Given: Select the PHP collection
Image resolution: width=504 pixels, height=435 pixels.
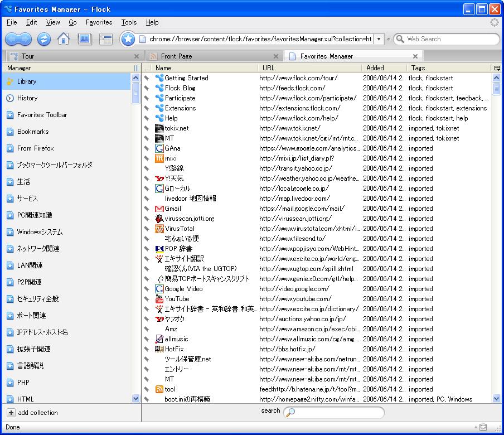Looking at the screenshot, I should (x=66, y=382).
